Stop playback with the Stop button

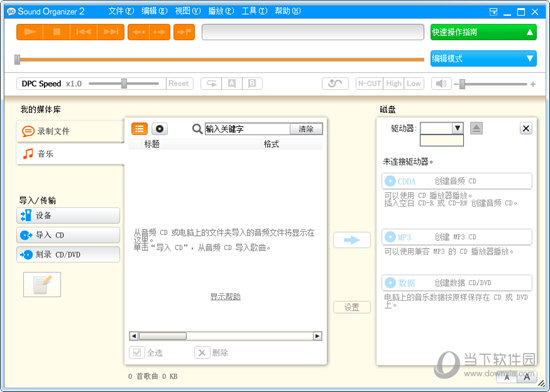pos(56,32)
